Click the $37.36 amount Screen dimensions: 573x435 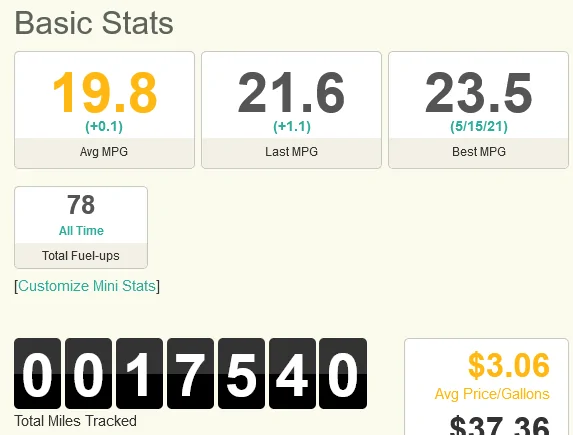(x=500, y=426)
